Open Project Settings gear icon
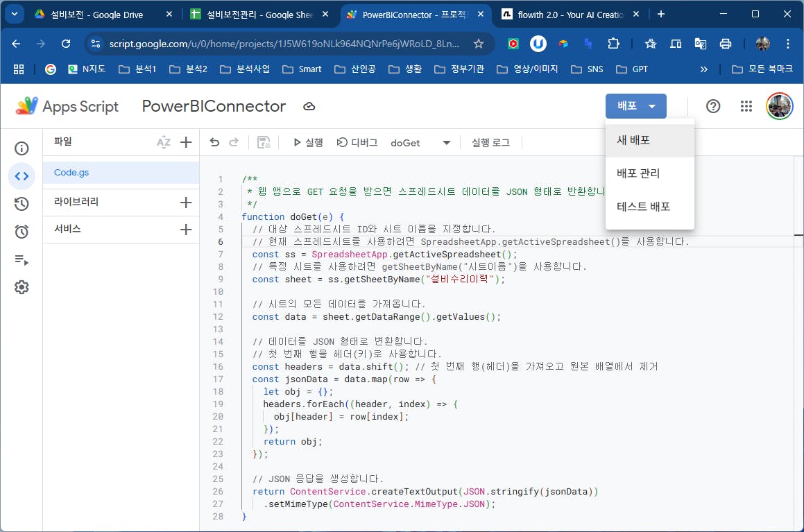The width and height of the screenshot is (804, 532). [x=22, y=287]
